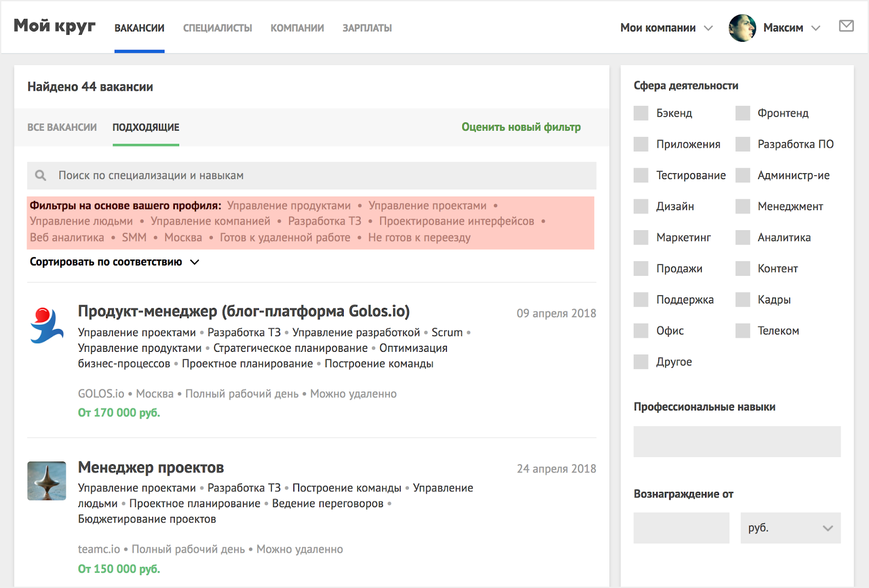Click the Управление продуктами profile filter
Image resolution: width=869 pixels, height=588 pixels.
coord(289,206)
